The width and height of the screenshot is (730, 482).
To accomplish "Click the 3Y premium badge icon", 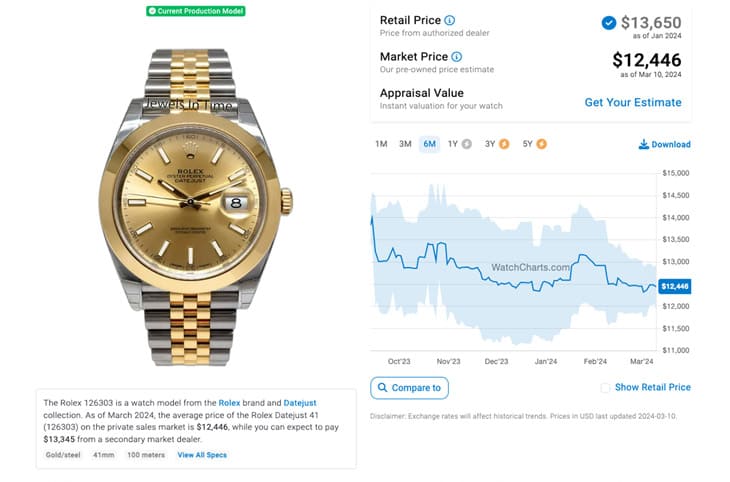I will 503,144.
